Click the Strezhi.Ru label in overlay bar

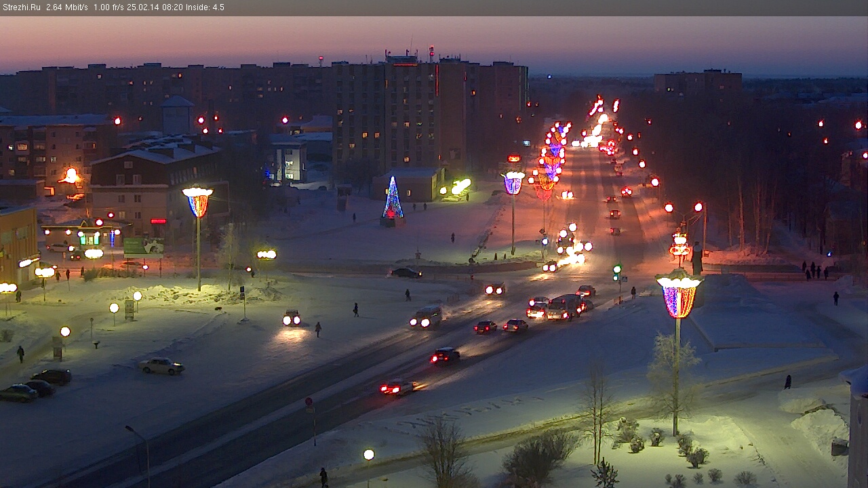click(x=22, y=7)
